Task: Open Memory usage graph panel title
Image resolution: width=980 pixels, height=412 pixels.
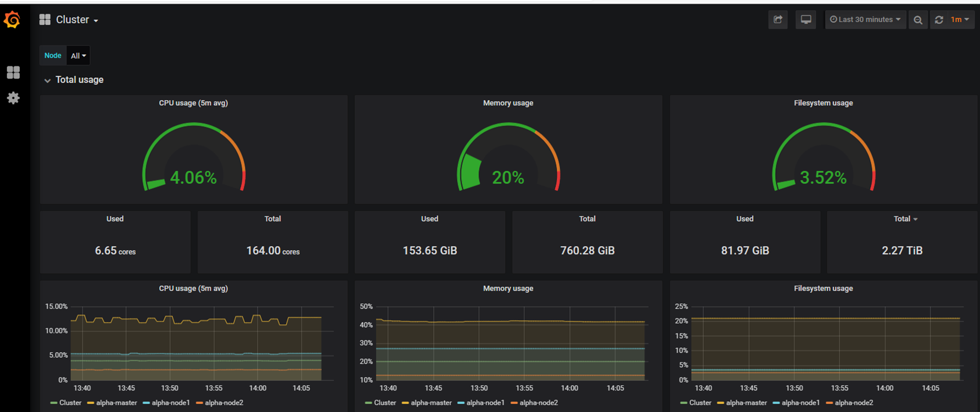Action: coord(508,289)
